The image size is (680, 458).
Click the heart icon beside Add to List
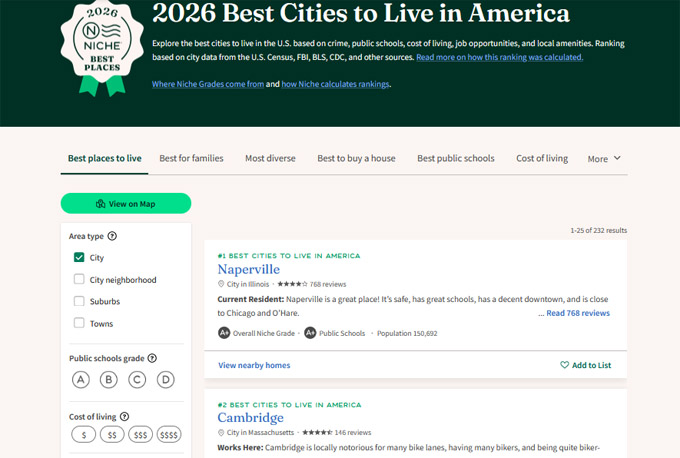tap(564, 366)
